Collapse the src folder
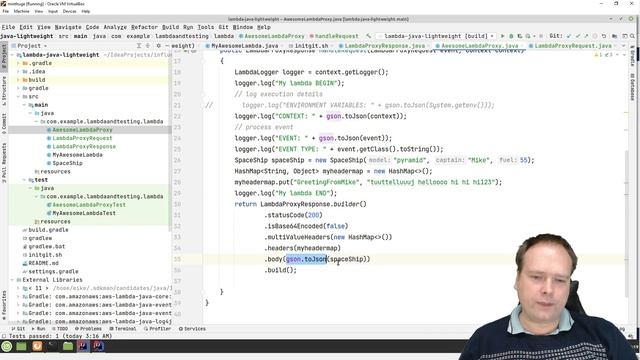640x360 pixels. tap(18, 97)
